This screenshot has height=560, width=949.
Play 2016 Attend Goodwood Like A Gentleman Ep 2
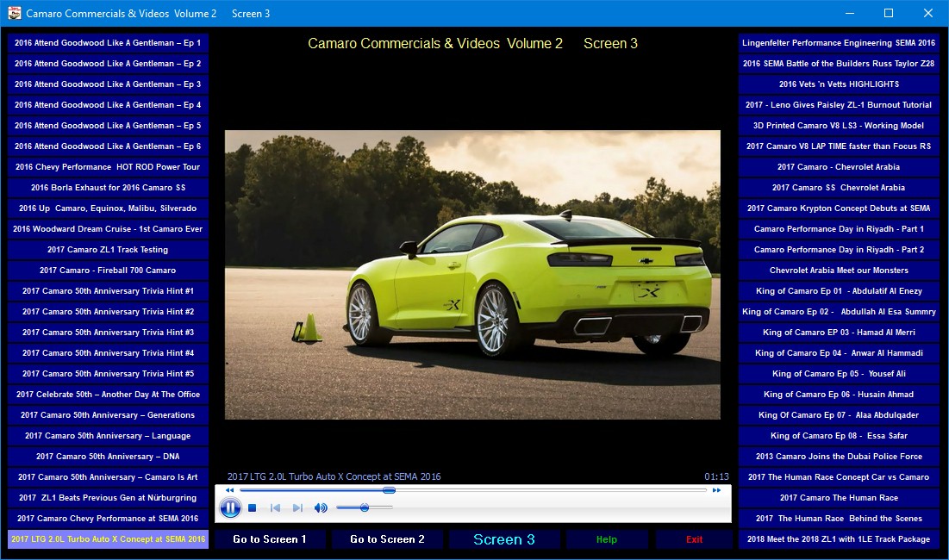[108, 64]
